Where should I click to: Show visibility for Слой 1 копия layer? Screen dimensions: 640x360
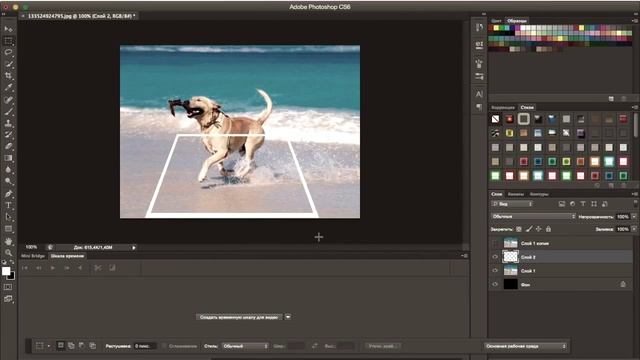click(495, 243)
